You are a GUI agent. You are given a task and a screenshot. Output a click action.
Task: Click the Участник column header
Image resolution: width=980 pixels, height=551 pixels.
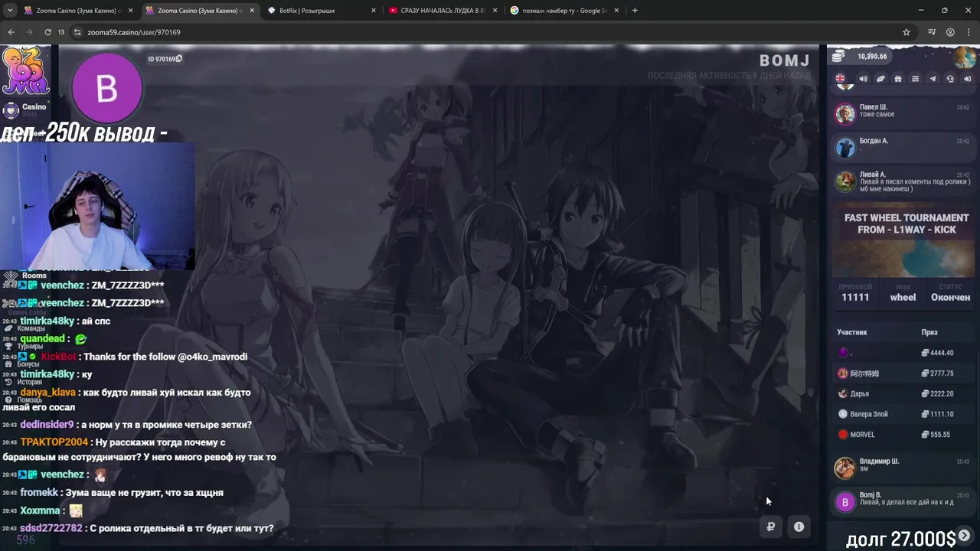coord(851,333)
